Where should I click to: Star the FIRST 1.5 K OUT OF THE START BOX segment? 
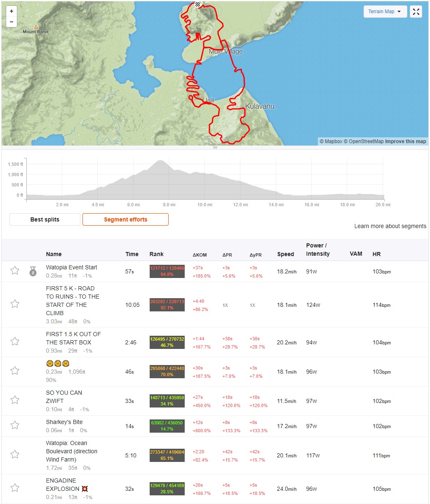pos(15,341)
